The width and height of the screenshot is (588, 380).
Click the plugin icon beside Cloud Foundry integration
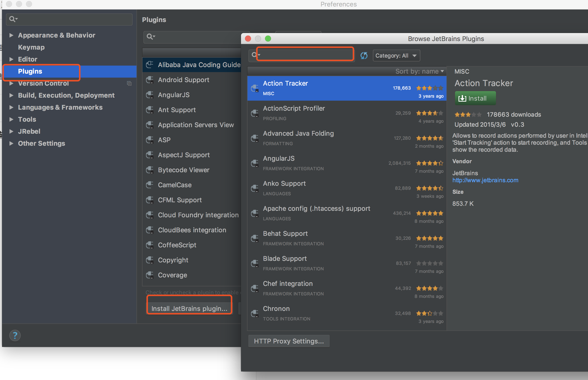click(x=150, y=215)
